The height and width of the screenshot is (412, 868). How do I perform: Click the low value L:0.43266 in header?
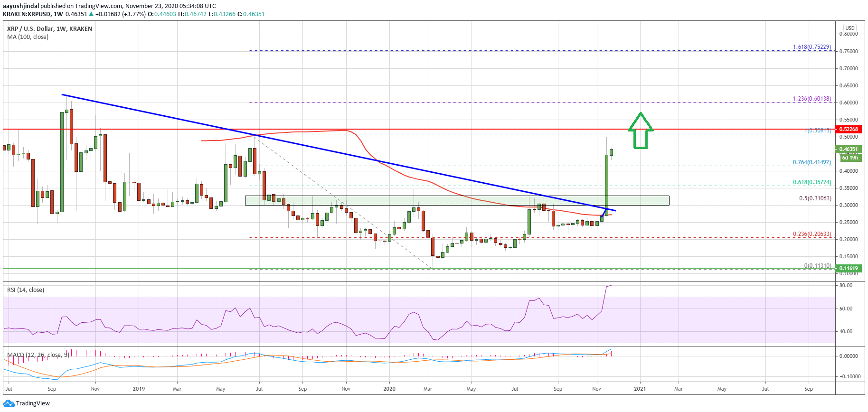pyautogui.click(x=222, y=14)
